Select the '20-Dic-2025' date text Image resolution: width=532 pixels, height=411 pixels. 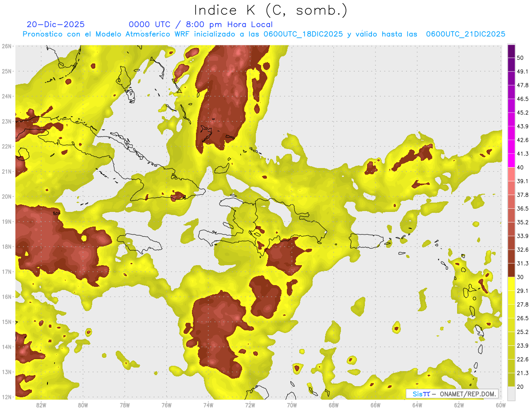55,24
